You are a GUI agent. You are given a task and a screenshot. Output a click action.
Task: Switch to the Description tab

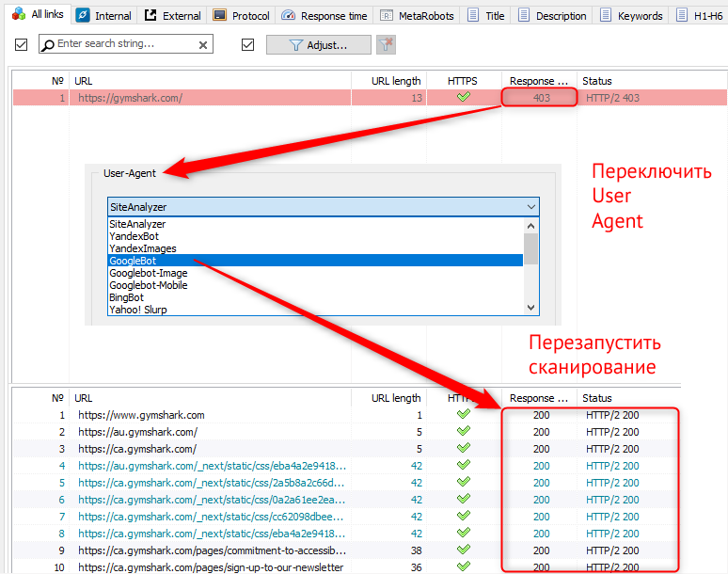(552, 16)
